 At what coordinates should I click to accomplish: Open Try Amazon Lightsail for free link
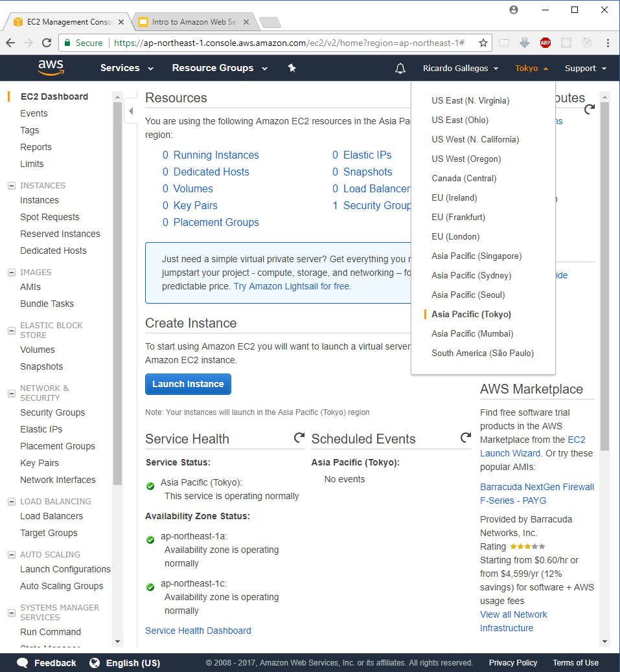point(292,286)
